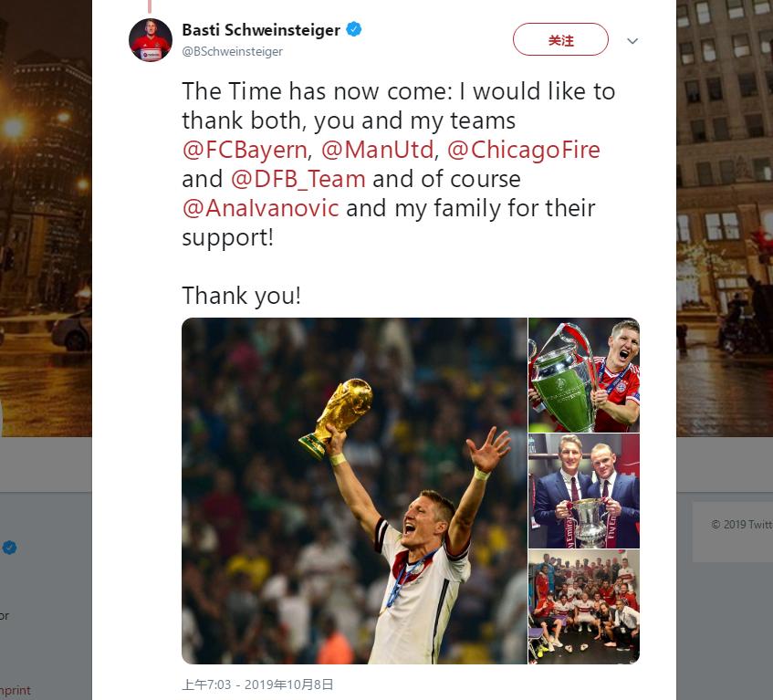Screen dimensions: 773x700
Task: Click the tweet timestamp 上午7:03 - 2019年10月8日
Action: (x=257, y=684)
